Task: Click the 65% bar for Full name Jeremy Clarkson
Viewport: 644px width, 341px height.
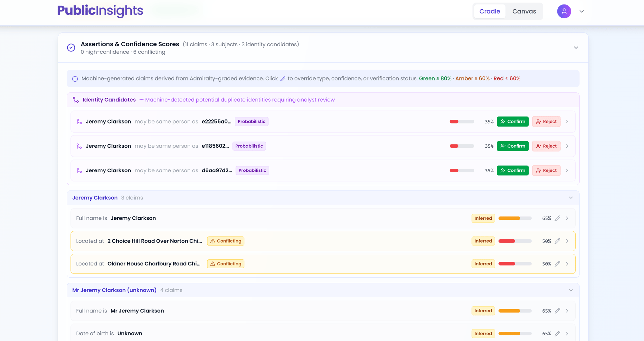Action: 515,218
